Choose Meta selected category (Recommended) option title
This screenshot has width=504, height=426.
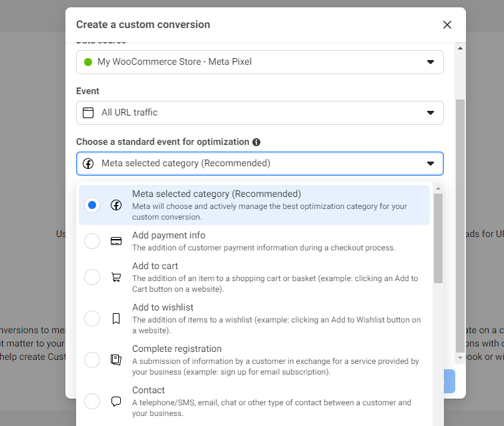click(x=217, y=194)
